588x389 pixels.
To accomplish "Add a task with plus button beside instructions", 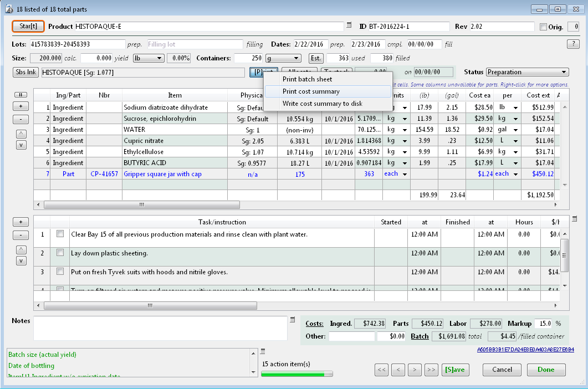I will [x=21, y=222].
